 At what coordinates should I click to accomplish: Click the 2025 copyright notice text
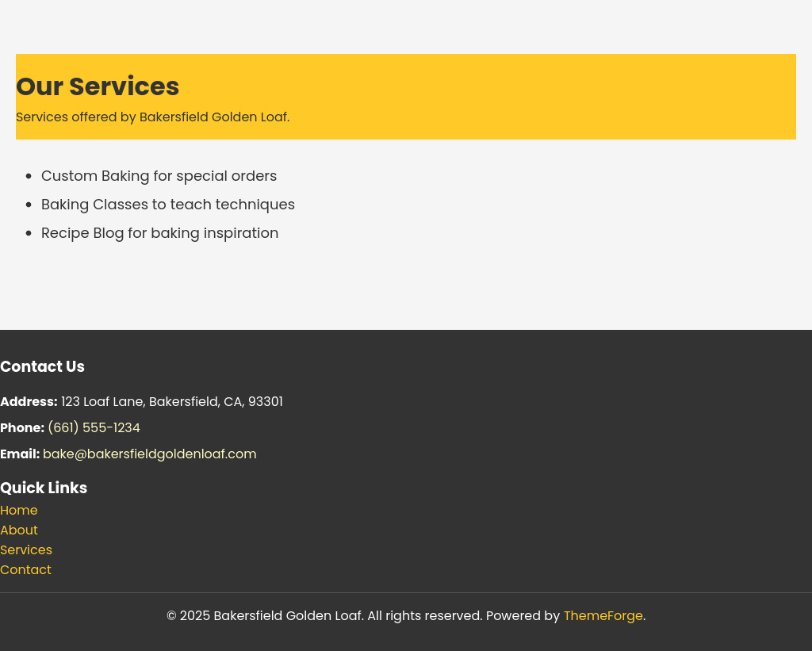(x=324, y=616)
